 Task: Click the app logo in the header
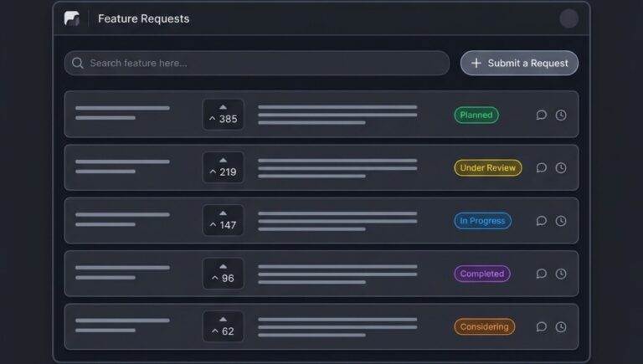[x=72, y=18]
